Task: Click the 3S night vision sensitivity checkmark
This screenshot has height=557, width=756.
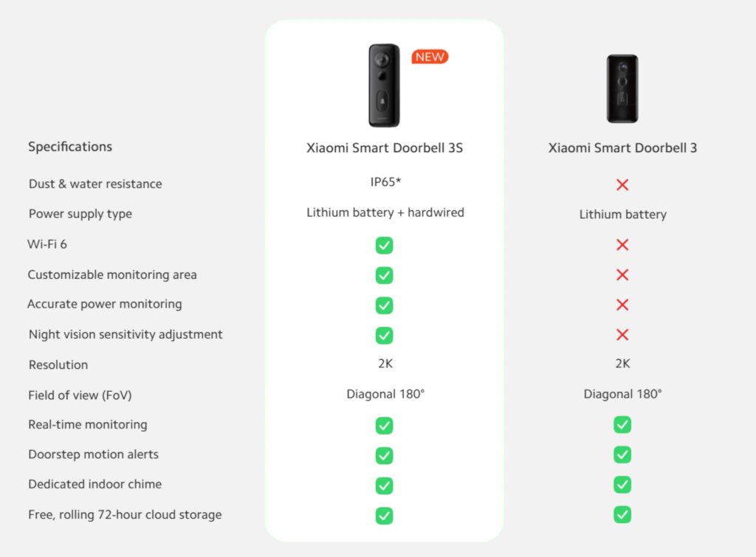Action: coord(384,335)
